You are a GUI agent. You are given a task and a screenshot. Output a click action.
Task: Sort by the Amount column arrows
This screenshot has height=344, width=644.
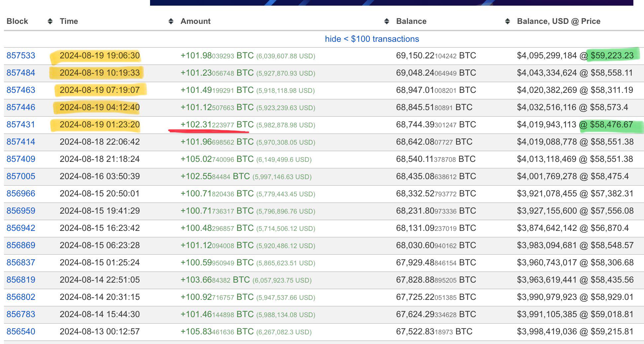pyautogui.click(x=386, y=21)
